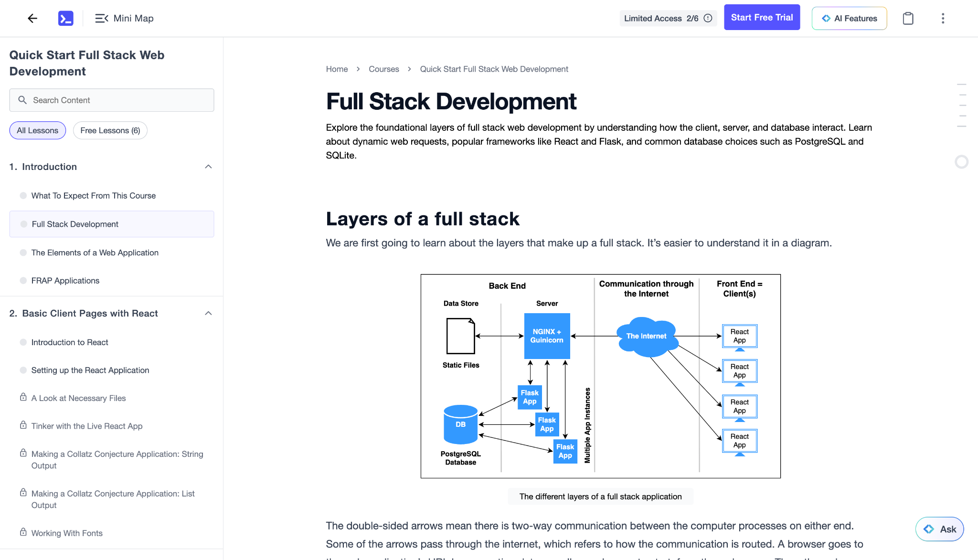Open the clipboard notes icon
The height and width of the screenshot is (560, 978).
[x=908, y=18]
